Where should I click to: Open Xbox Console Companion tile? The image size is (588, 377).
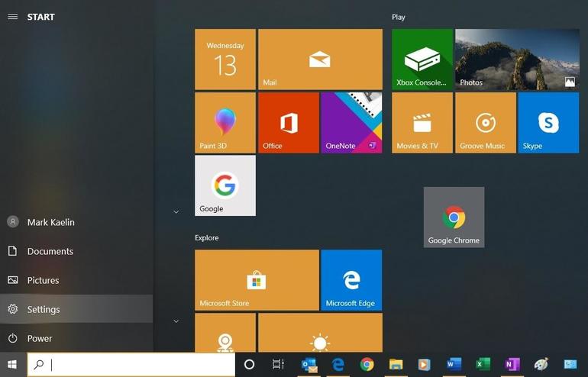(x=422, y=60)
